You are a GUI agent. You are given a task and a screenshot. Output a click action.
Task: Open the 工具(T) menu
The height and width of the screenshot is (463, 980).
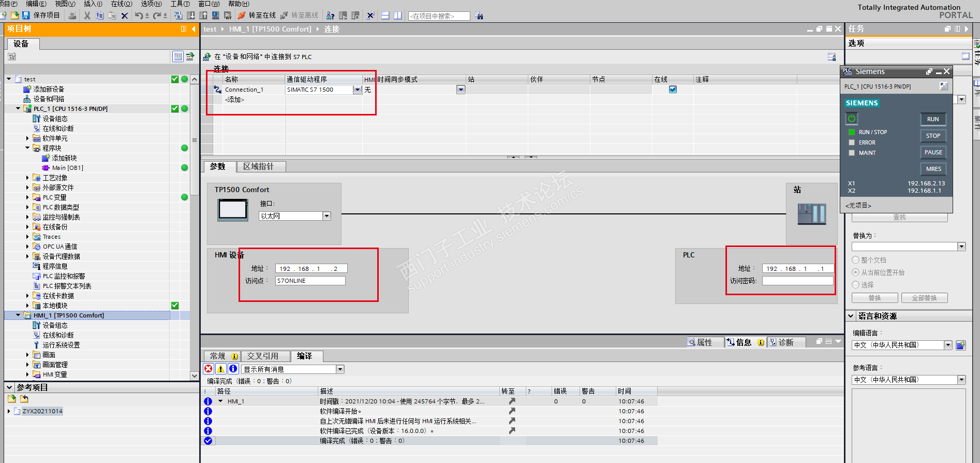(x=180, y=4)
